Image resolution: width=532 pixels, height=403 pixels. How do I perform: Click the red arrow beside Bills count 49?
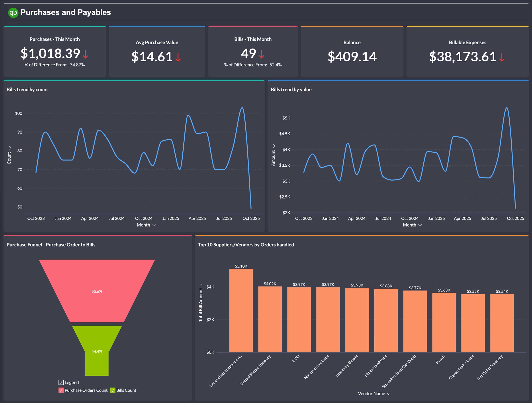click(x=261, y=54)
